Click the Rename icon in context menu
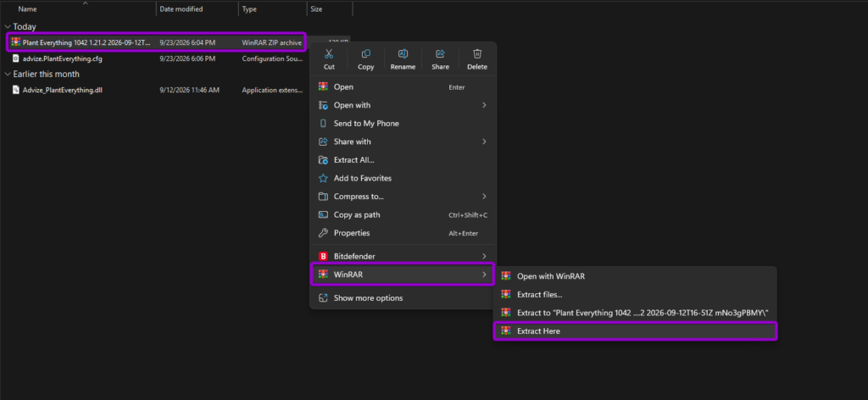The height and width of the screenshot is (400, 868). 403,53
